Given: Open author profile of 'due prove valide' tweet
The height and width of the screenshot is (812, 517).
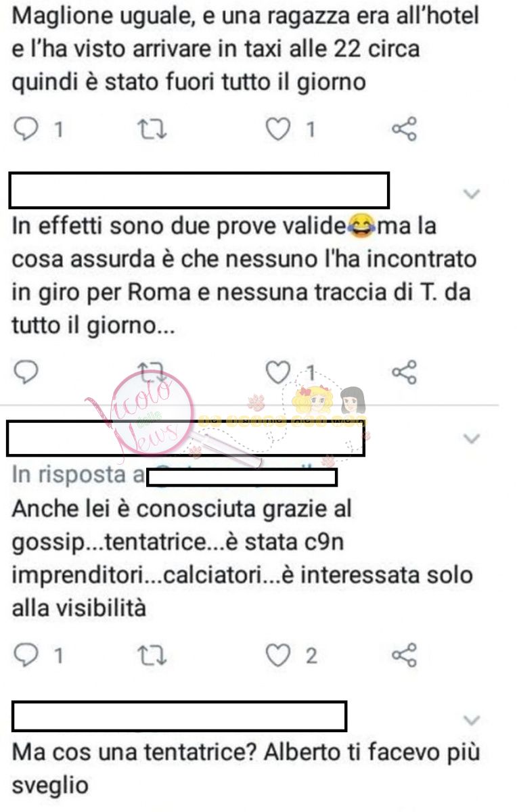Looking at the screenshot, I should tap(199, 190).
